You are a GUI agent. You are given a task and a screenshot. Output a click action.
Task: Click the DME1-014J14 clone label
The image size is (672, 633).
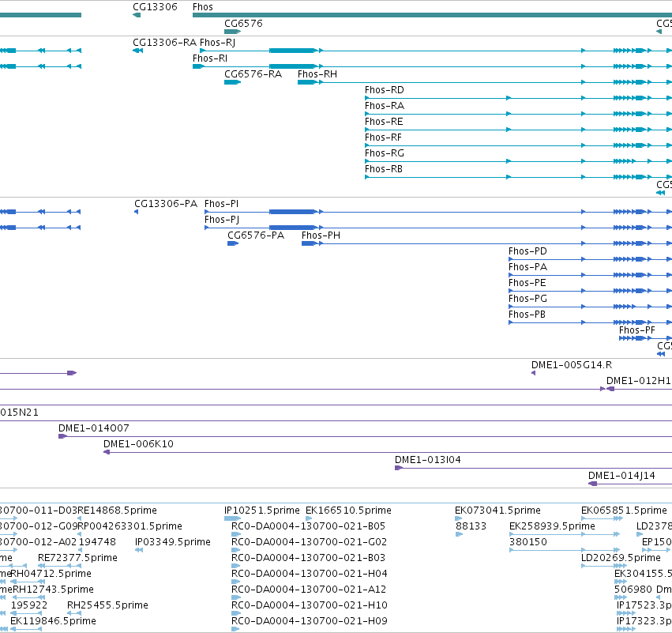click(x=621, y=476)
